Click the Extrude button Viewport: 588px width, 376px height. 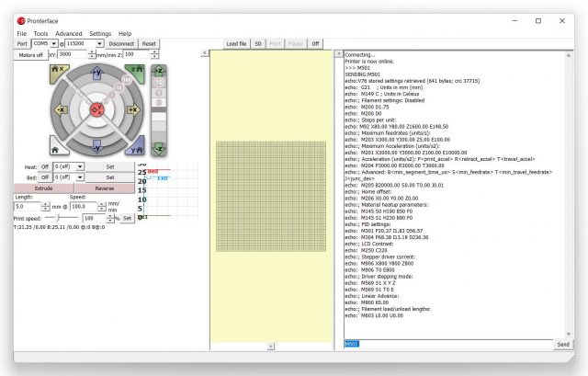44,188
